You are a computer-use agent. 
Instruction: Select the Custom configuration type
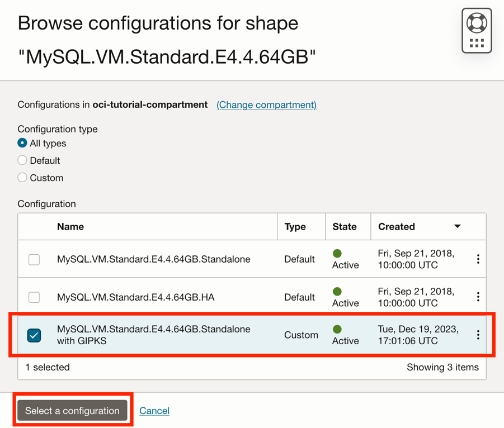(22, 178)
